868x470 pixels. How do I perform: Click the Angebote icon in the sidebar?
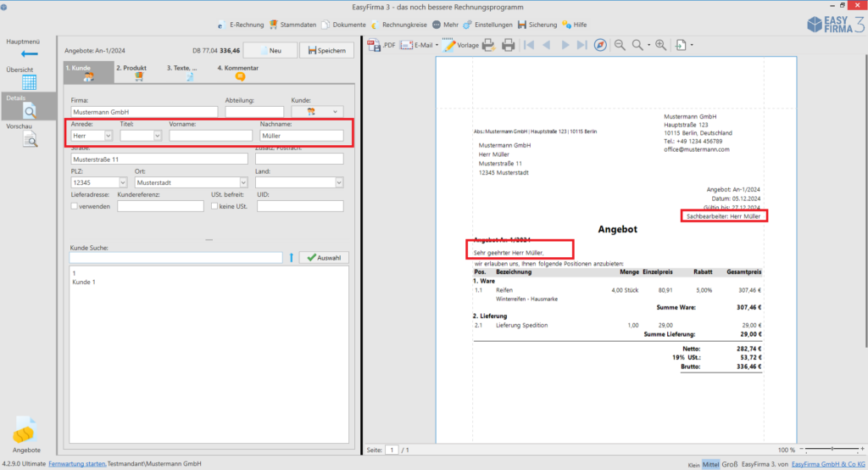(24, 431)
